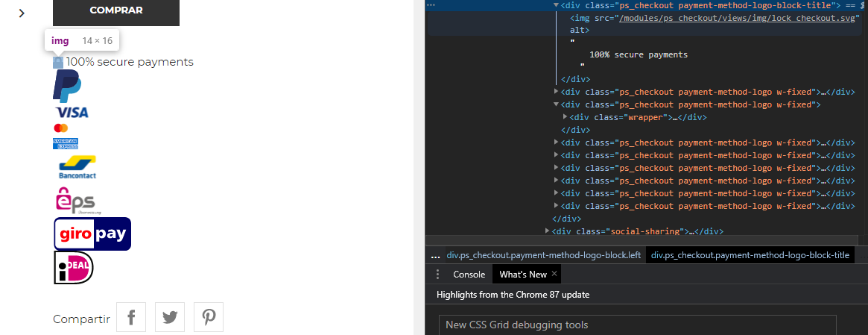Click the 'Compartir' label

coord(81,319)
